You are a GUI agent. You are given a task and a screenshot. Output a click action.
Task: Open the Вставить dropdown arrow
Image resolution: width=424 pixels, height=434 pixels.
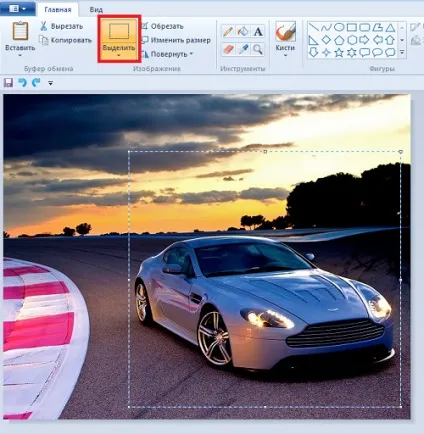point(20,56)
